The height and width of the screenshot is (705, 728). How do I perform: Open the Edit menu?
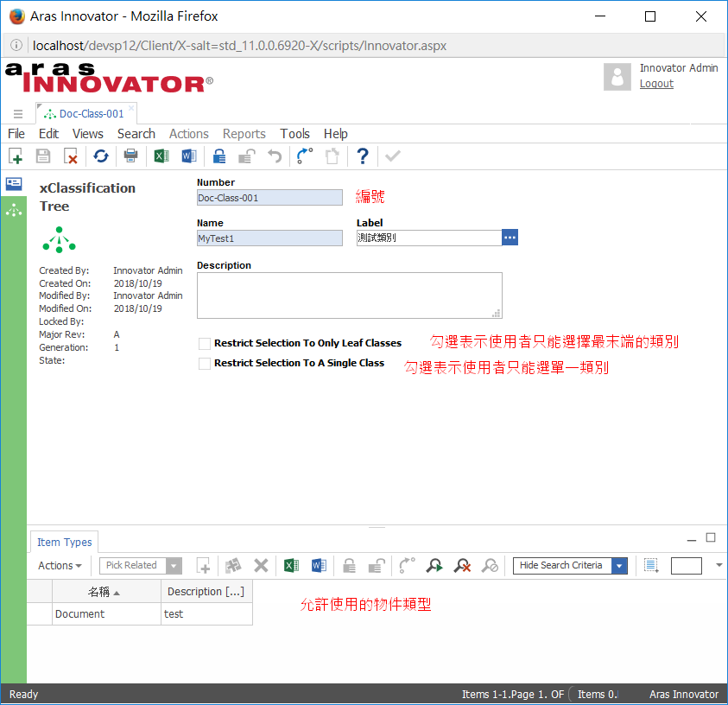48,134
